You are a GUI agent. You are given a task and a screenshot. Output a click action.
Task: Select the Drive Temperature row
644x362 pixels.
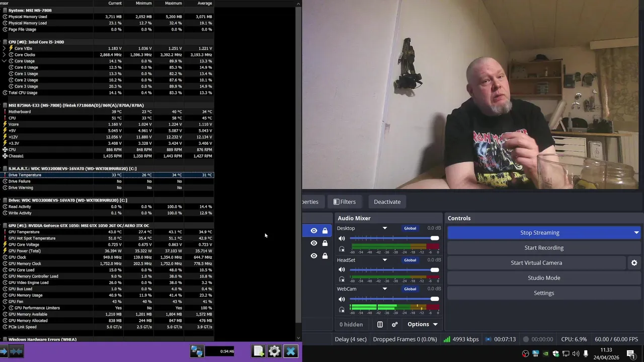click(107, 175)
